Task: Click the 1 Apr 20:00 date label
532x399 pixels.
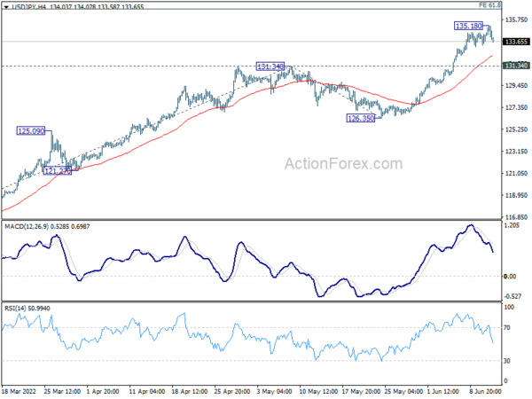Action: click(103, 391)
